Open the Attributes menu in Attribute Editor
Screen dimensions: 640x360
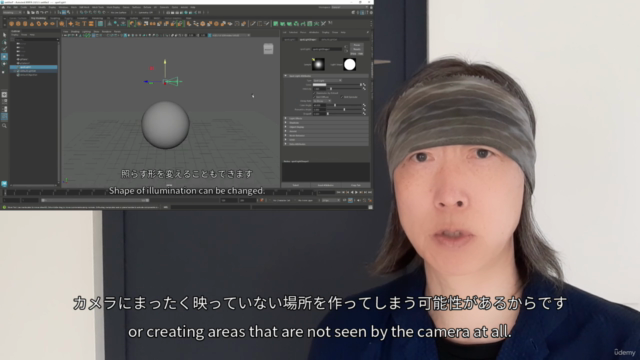(314, 32)
